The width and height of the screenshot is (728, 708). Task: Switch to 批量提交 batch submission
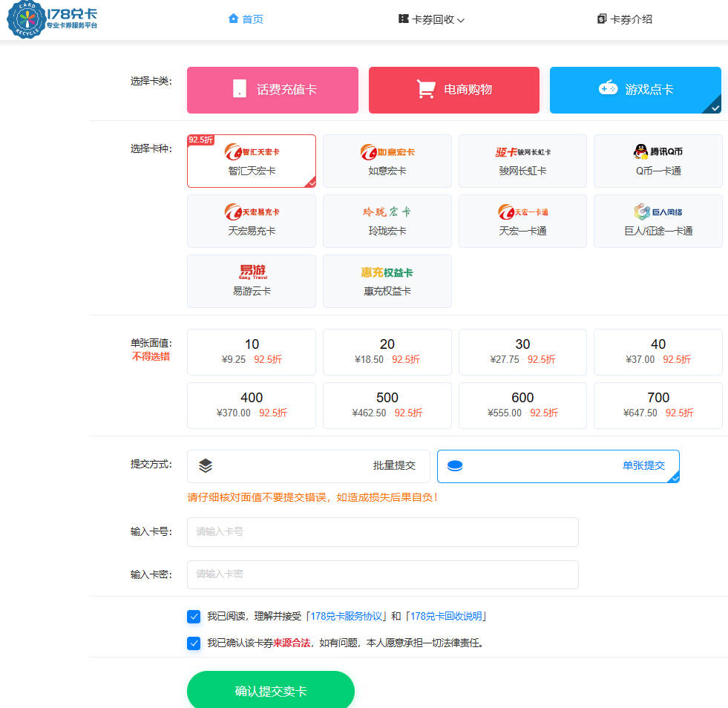[x=309, y=466]
